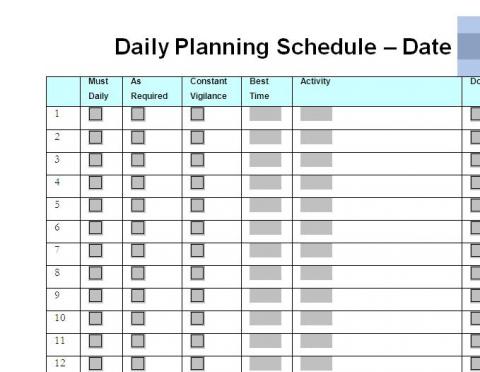Select the Activity field in row 2

point(316,137)
